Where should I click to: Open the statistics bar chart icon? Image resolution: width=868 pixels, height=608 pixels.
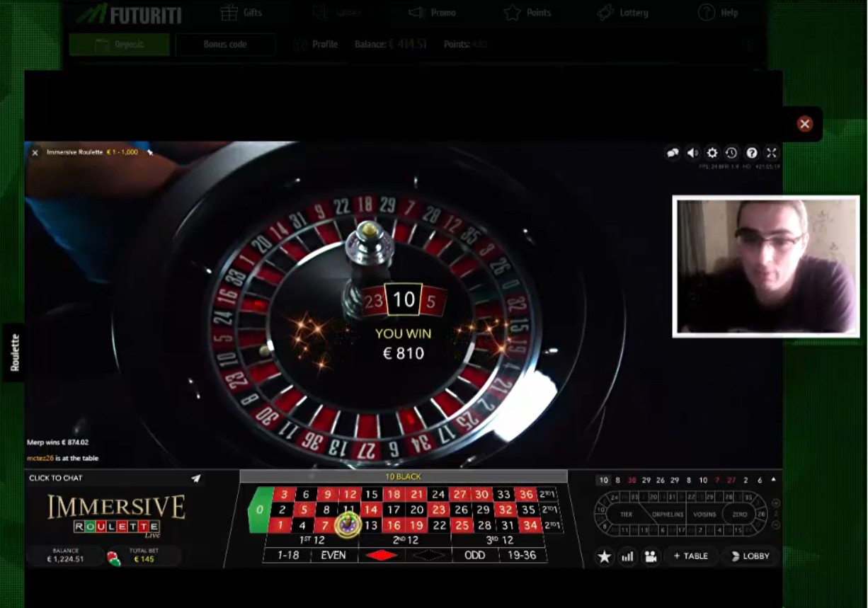click(627, 556)
